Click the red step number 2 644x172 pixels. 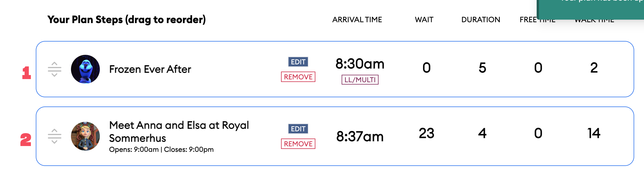coord(26,140)
